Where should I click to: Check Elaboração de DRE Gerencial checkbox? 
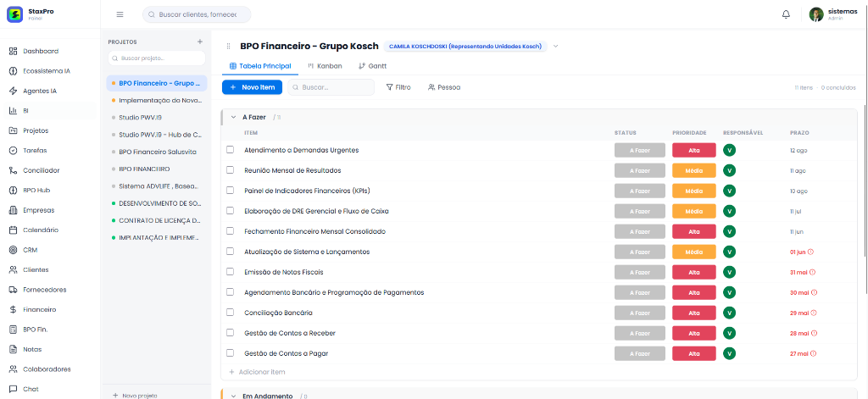point(231,211)
